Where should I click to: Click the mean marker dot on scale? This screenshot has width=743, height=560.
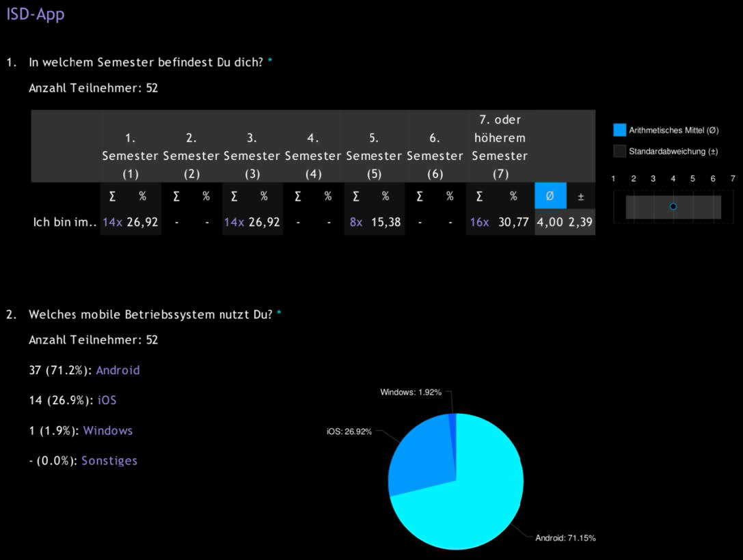pyautogui.click(x=673, y=206)
